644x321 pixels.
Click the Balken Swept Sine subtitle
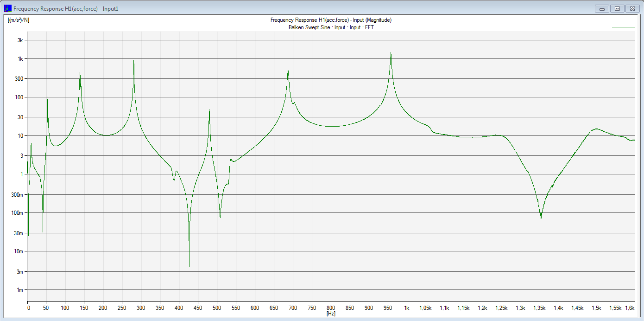(331, 27)
